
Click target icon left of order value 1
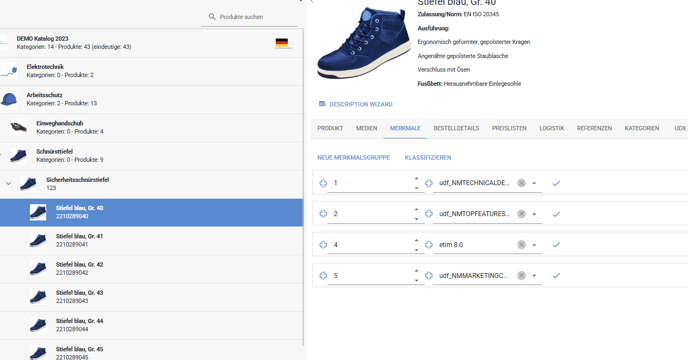[323, 183]
